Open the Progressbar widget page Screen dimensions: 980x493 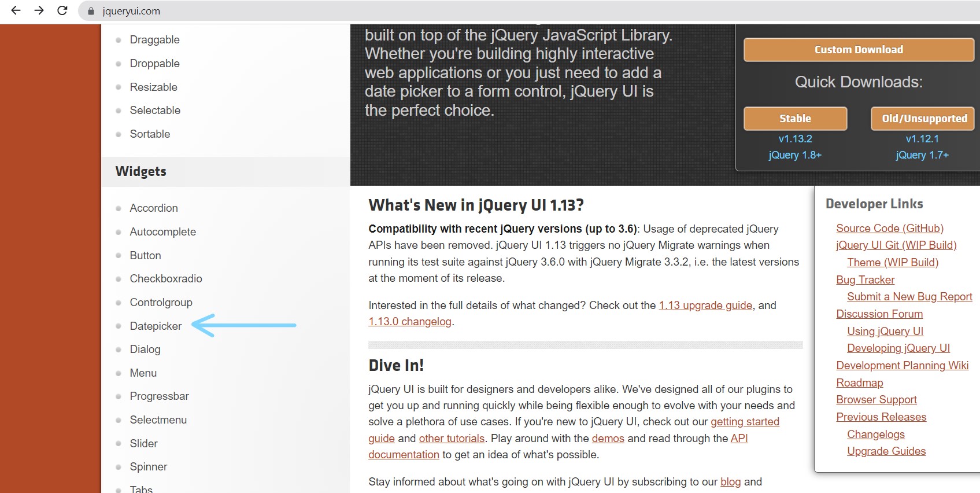pyautogui.click(x=159, y=396)
